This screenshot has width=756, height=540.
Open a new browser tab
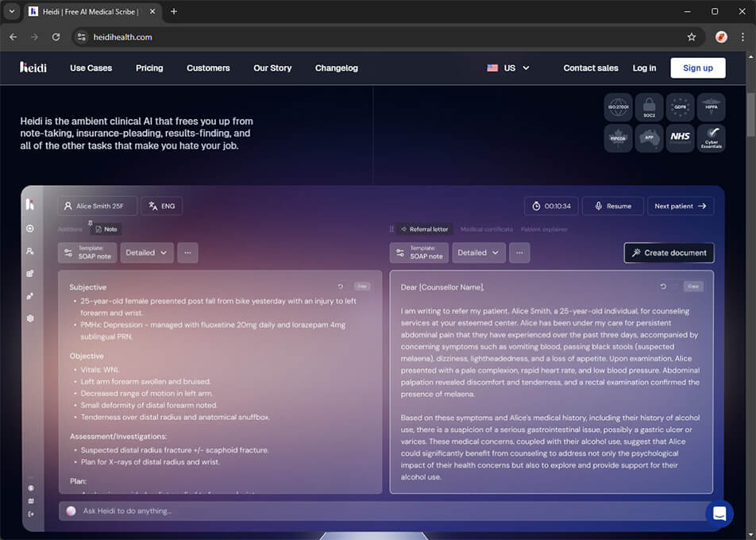[x=174, y=12]
